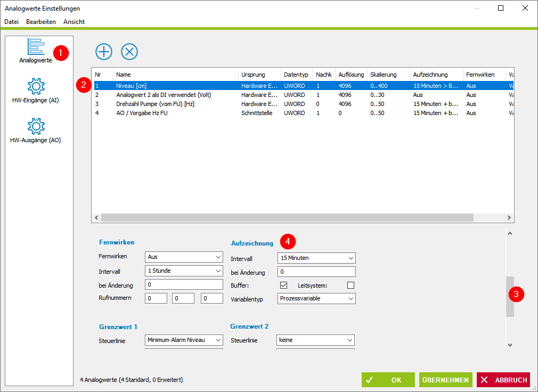Screen dimensions: 538x392
Task: Delete the selected entry with X circle icon
Action: 129,52
